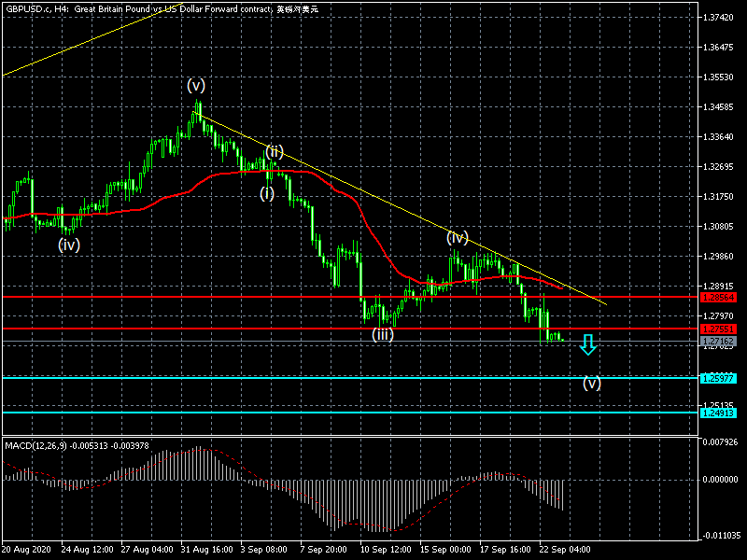Click the (v) label beside the cyan line
Image resolution: width=747 pixels, height=560 pixels.
(592, 383)
